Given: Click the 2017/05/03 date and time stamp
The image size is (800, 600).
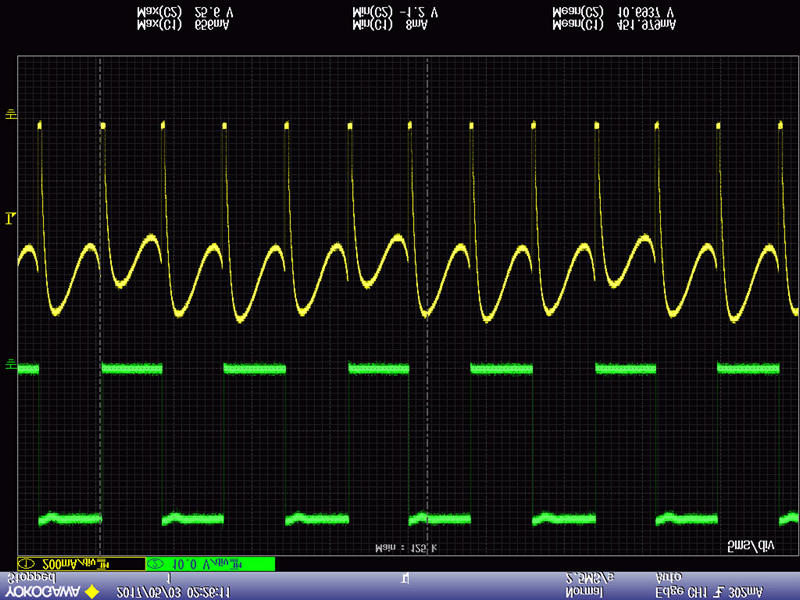Looking at the screenshot, I should pyautogui.click(x=173, y=592).
